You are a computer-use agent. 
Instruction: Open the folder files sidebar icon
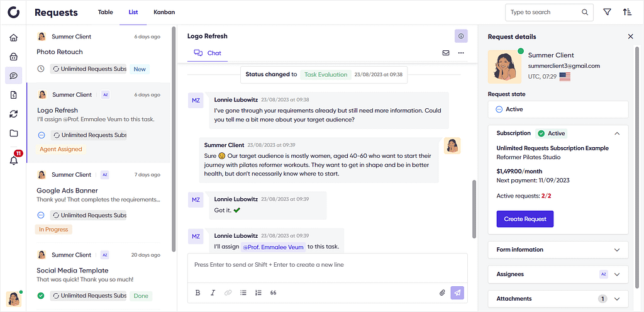click(x=14, y=133)
